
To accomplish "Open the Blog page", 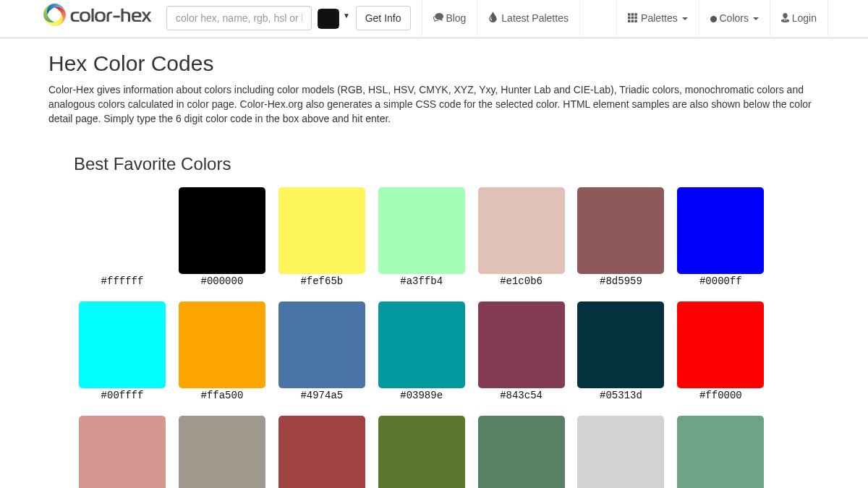I will (449, 18).
